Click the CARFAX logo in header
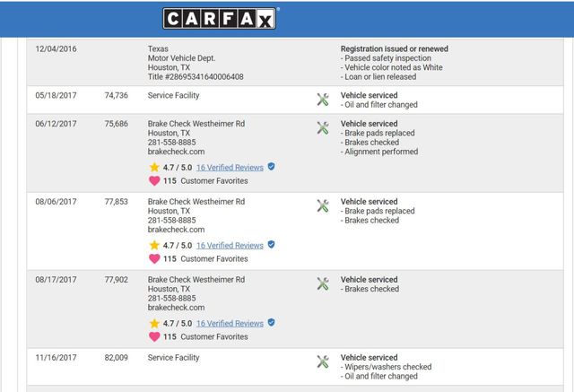The width and height of the screenshot is (574, 392). point(220,19)
